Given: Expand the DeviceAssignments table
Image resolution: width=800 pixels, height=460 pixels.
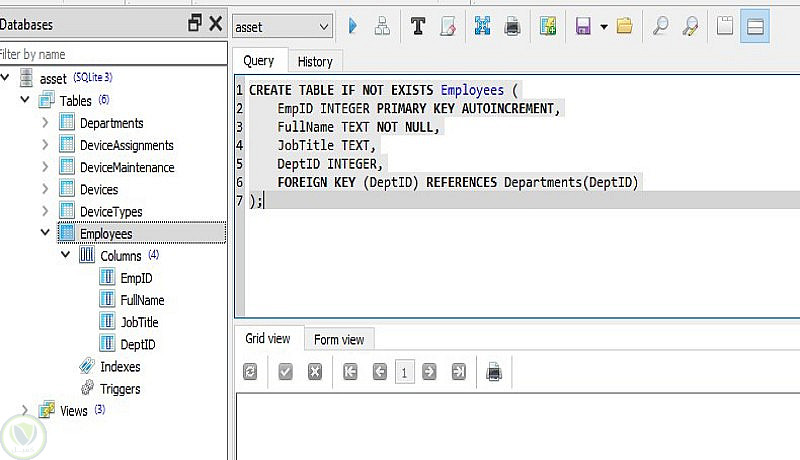Looking at the screenshot, I should coord(45,145).
